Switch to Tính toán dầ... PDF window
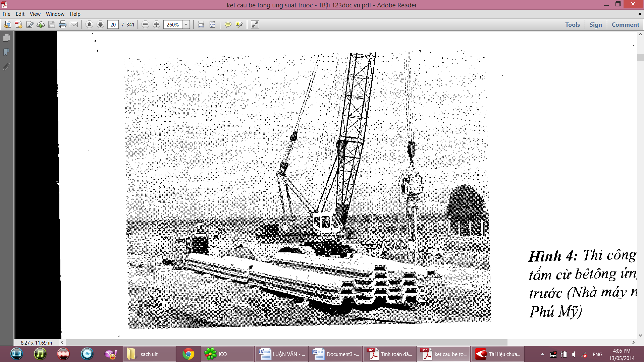This screenshot has width=644, height=362. (x=389, y=354)
